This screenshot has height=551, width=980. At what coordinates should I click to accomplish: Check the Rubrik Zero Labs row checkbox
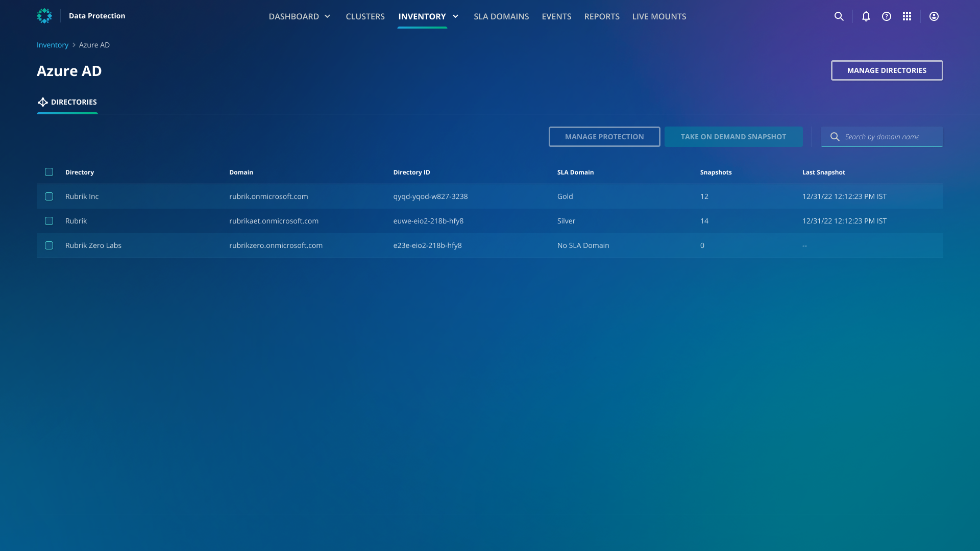click(x=49, y=245)
